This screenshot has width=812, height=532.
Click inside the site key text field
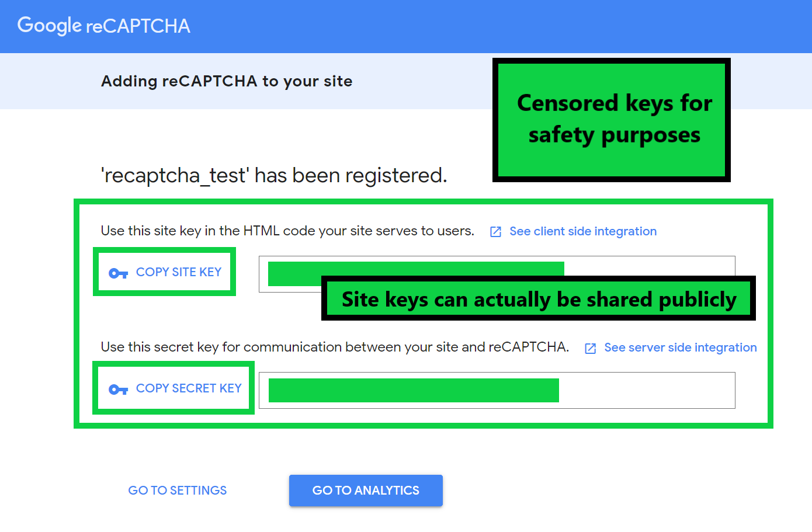coord(648,266)
